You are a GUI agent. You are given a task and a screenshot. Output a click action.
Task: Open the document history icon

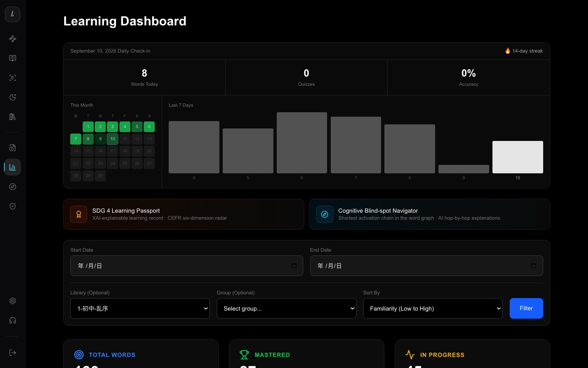12,148
